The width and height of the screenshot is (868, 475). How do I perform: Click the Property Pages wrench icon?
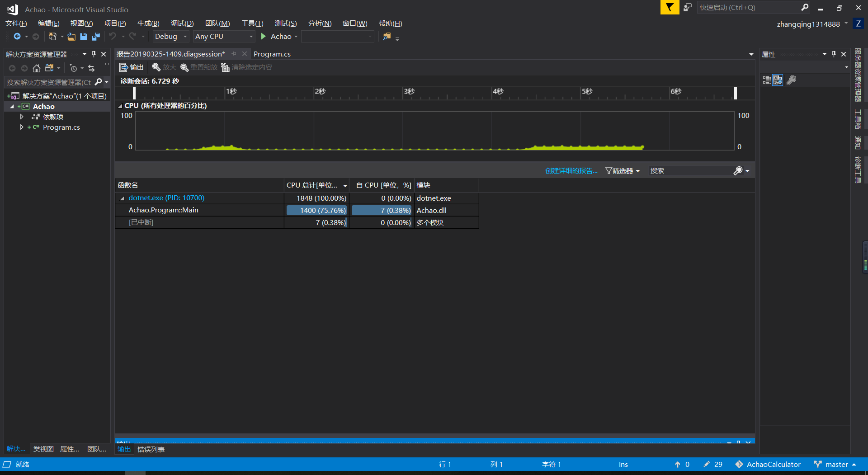click(791, 80)
